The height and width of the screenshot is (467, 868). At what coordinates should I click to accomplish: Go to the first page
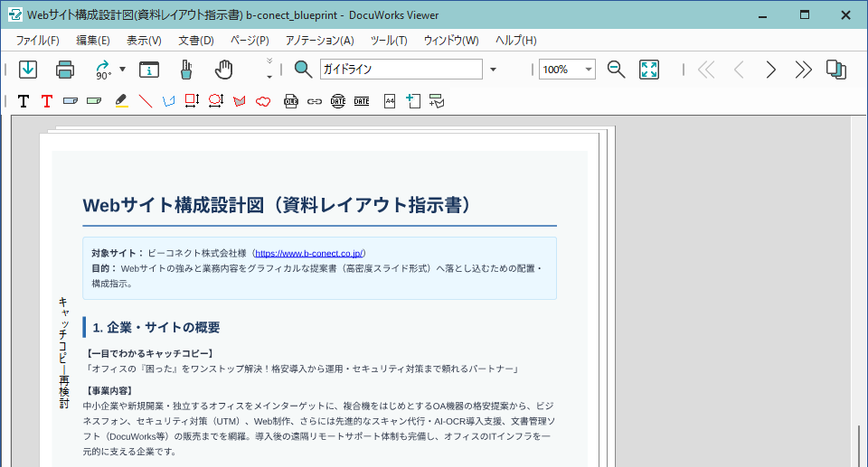(x=706, y=70)
